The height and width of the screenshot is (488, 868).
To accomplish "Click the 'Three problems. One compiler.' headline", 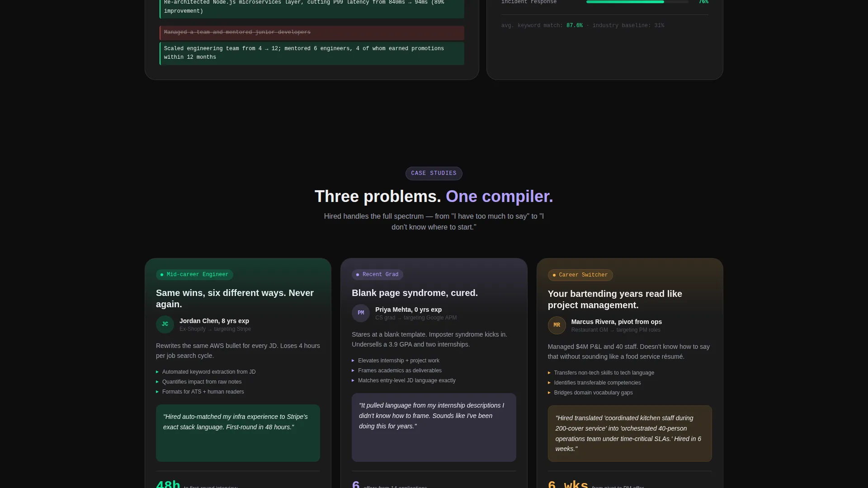I will tap(434, 197).
